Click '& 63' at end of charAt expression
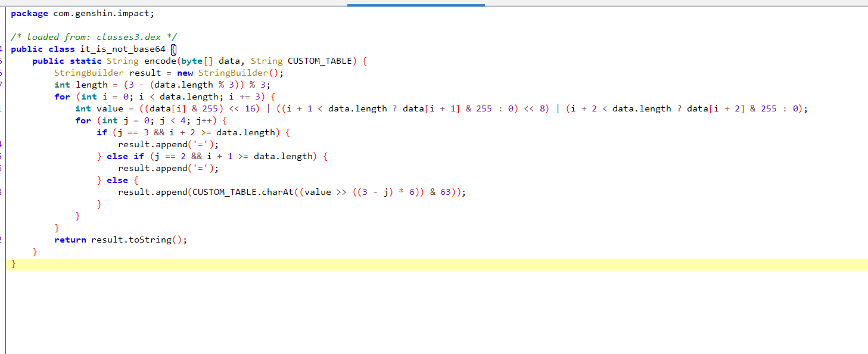Viewport: 868px width, 354px height. 440,192
